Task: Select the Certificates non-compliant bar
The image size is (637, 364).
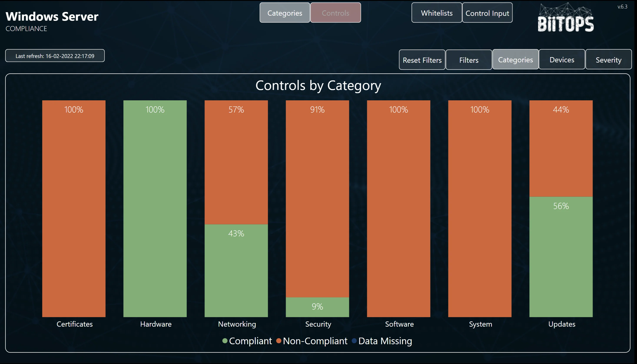Action: 74,210
